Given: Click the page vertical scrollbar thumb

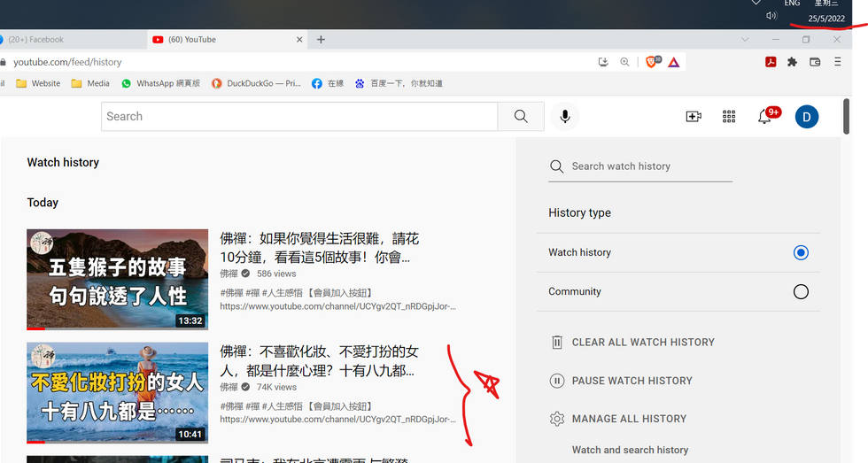Looking at the screenshot, I should pyautogui.click(x=846, y=116).
